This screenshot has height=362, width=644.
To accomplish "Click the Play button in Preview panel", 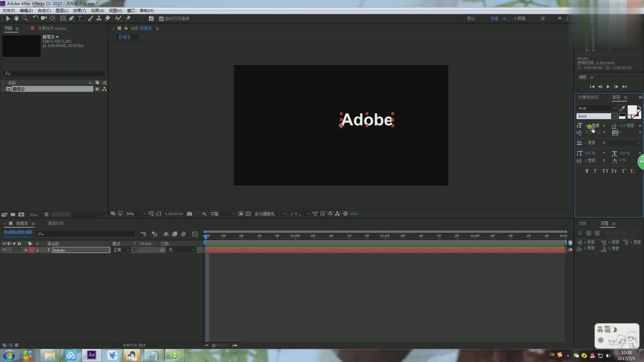I will point(608,86).
